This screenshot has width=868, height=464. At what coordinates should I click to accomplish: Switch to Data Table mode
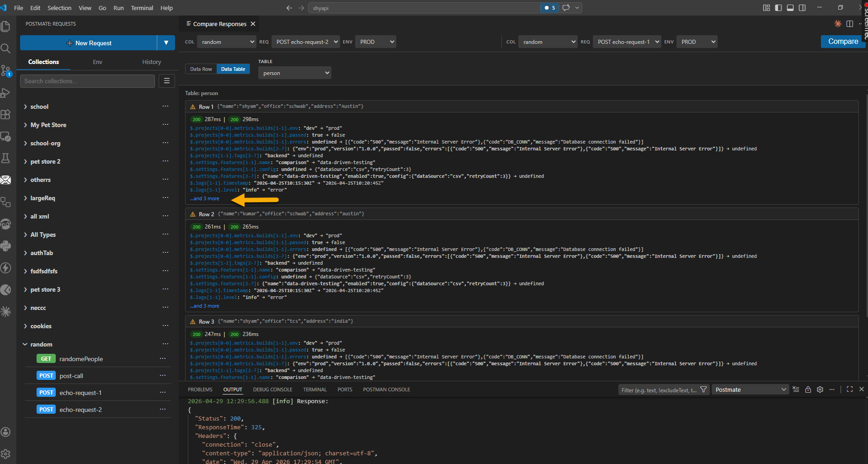click(x=233, y=69)
